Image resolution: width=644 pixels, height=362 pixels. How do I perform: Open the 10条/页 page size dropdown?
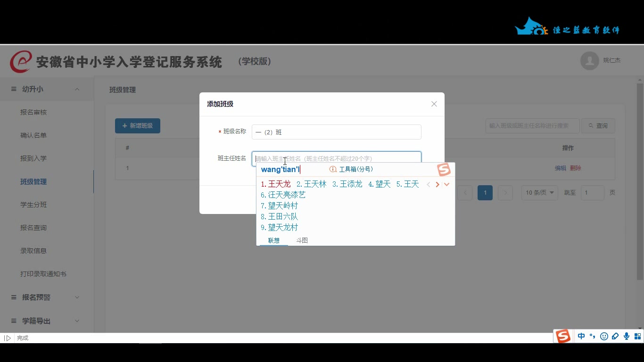click(539, 192)
